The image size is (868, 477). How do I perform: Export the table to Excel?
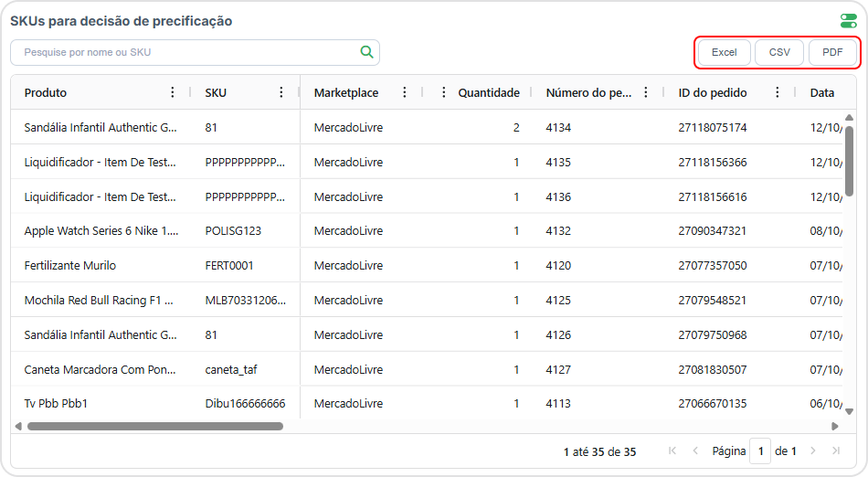point(724,53)
